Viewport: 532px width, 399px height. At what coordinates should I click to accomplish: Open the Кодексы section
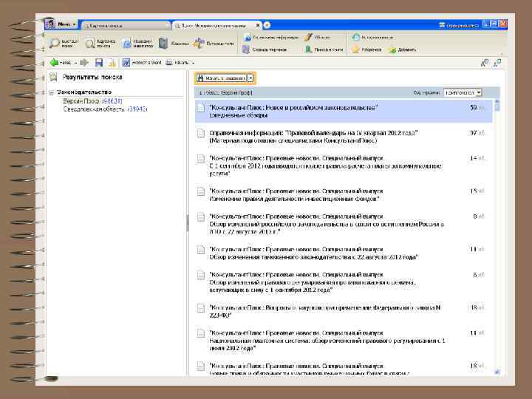174,43
